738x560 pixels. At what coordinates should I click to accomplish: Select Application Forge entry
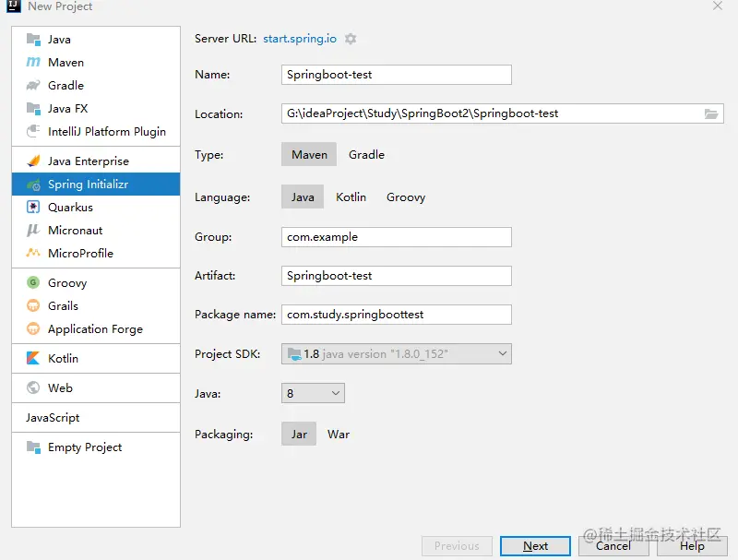pos(96,328)
